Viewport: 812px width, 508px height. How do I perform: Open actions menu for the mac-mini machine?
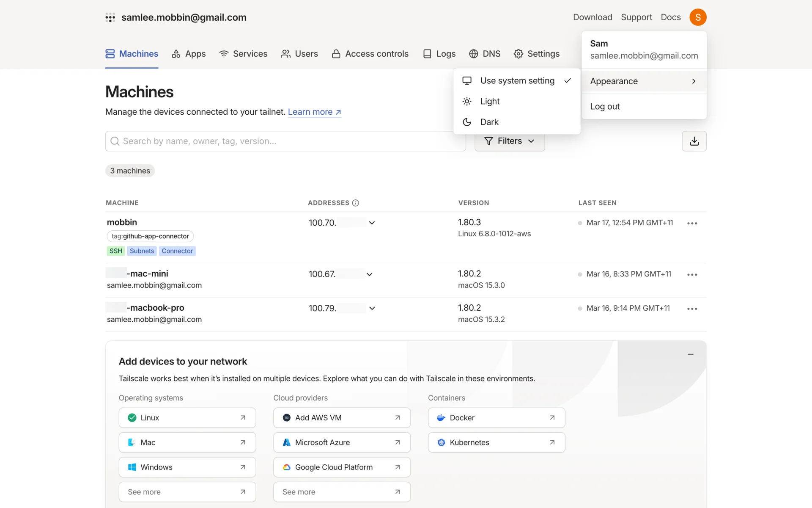click(692, 275)
